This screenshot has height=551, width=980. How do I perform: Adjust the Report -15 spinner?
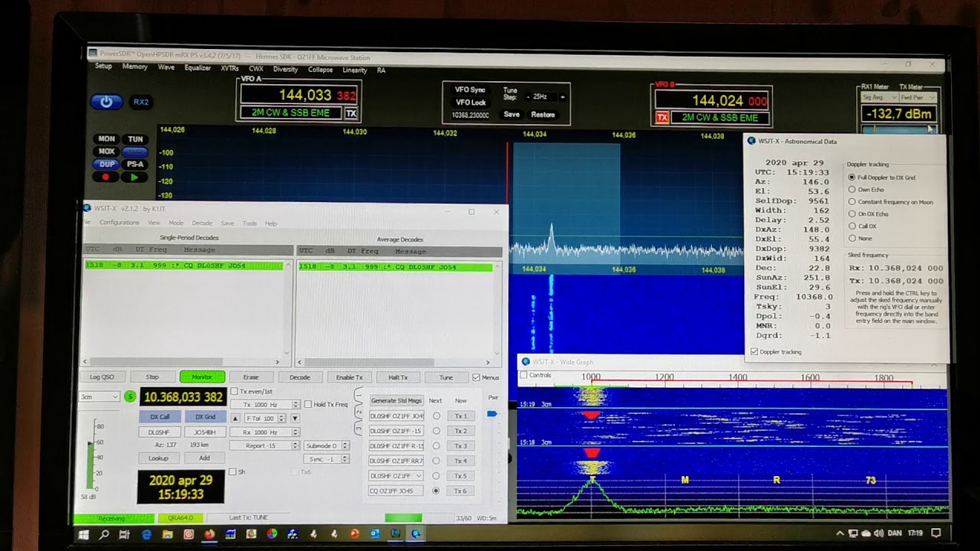[x=296, y=445]
